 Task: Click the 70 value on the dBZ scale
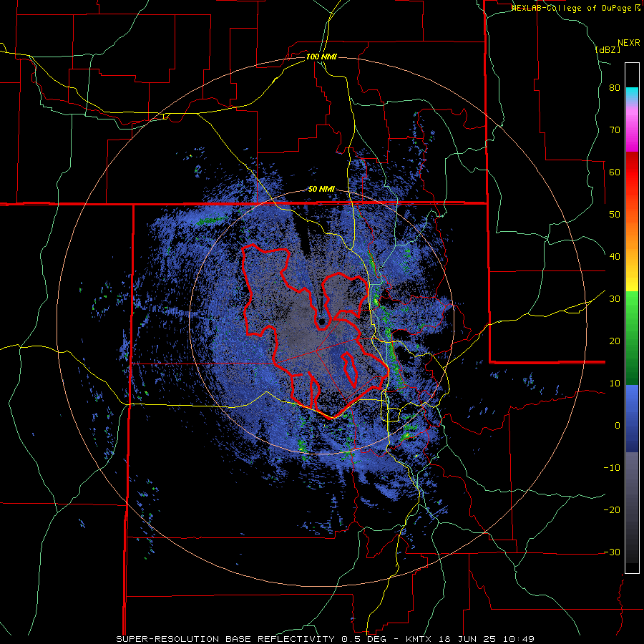click(x=615, y=130)
